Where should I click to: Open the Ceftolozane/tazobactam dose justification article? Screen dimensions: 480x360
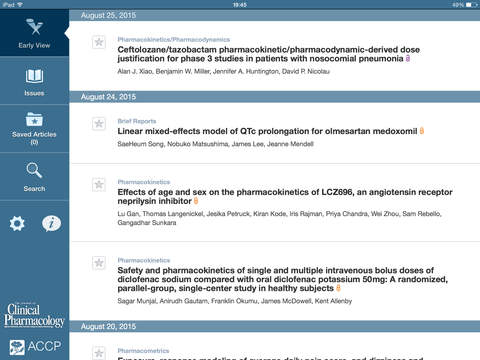268,54
